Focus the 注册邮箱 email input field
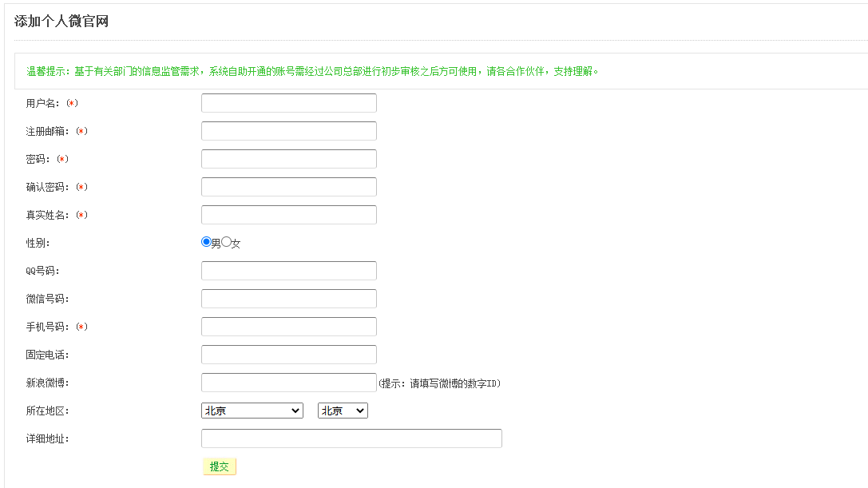Screen dimensions: 868x488 tap(288, 131)
